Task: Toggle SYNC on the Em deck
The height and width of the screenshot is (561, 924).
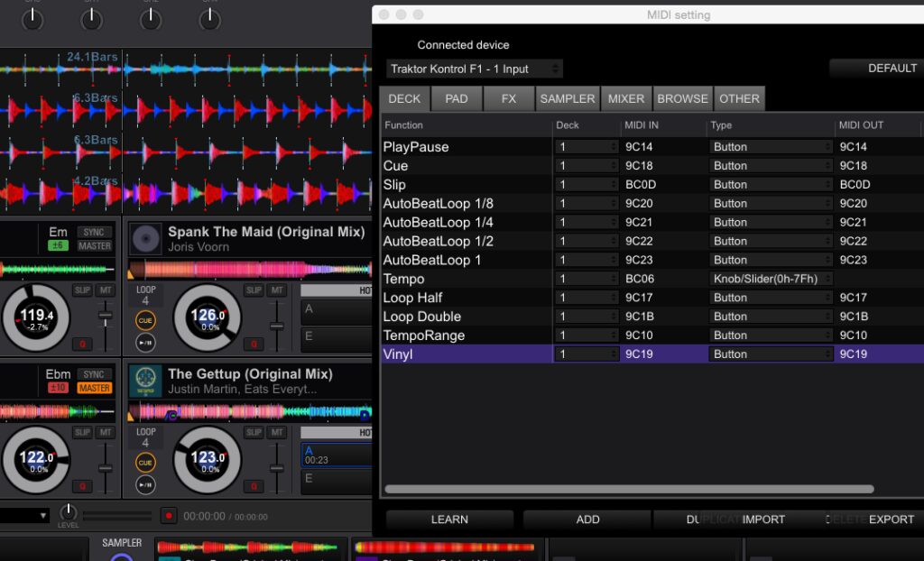Action: point(94,232)
